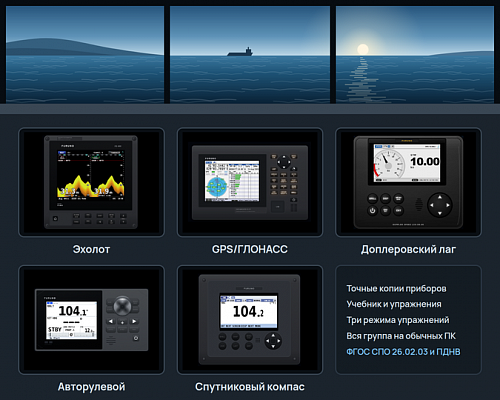Click the up arrow on the Doppler log pad
500x400 pixels.
click(x=440, y=197)
